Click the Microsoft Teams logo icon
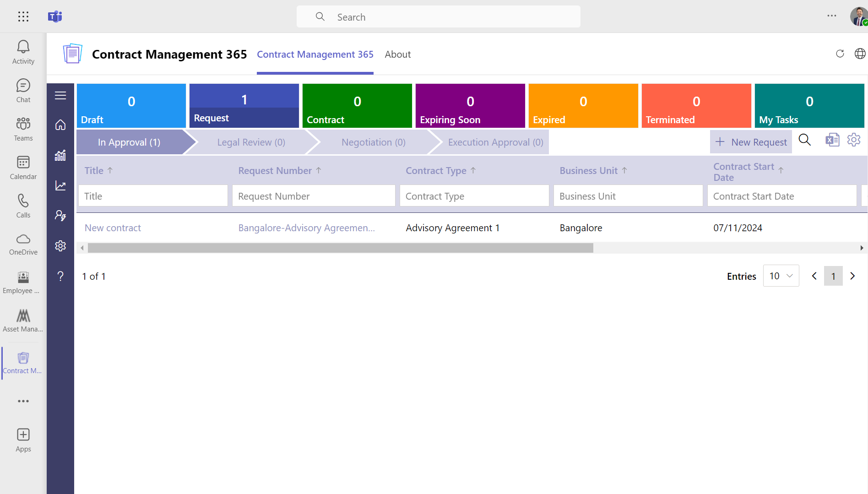This screenshot has height=494, width=868. click(55, 17)
